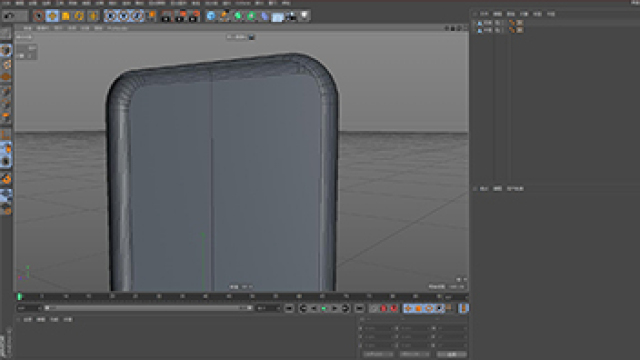Click the X position field in Coordinates
The height and width of the screenshot is (360, 640).
coord(379,328)
